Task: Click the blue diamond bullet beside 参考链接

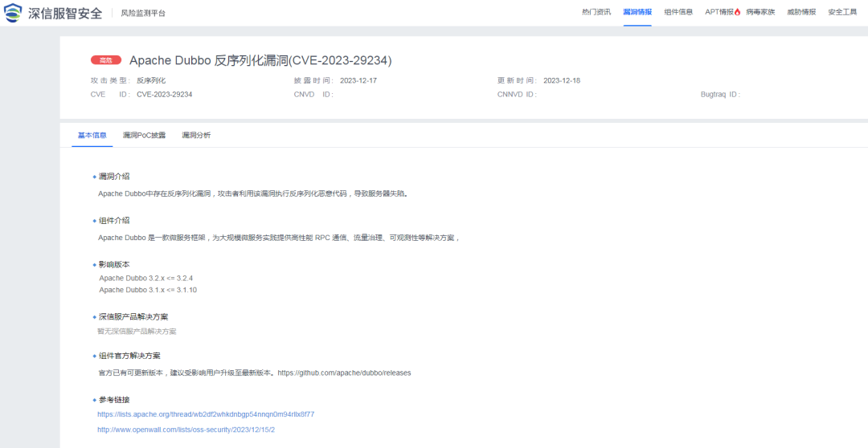Action: tap(95, 400)
